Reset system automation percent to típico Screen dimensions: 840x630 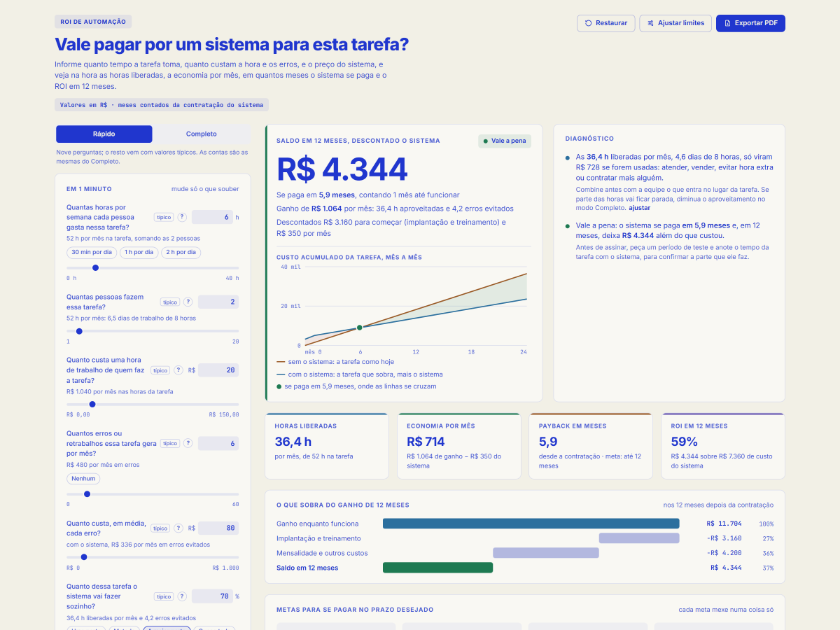tap(164, 596)
